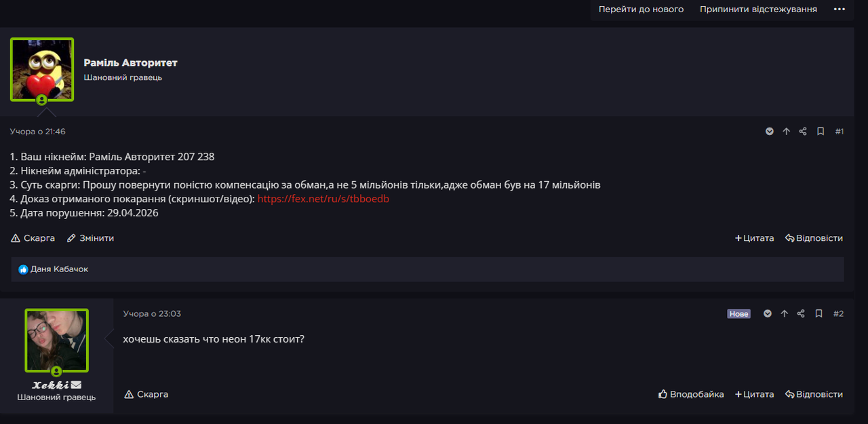This screenshot has width=868, height=424.
Task: Report post #1 with Скарга
Action: click(33, 238)
